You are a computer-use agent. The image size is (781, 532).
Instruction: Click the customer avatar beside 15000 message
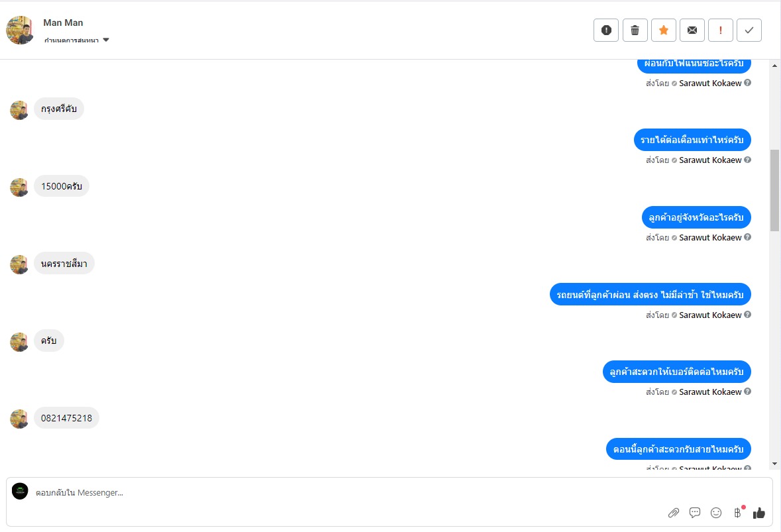[x=19, y=187]
